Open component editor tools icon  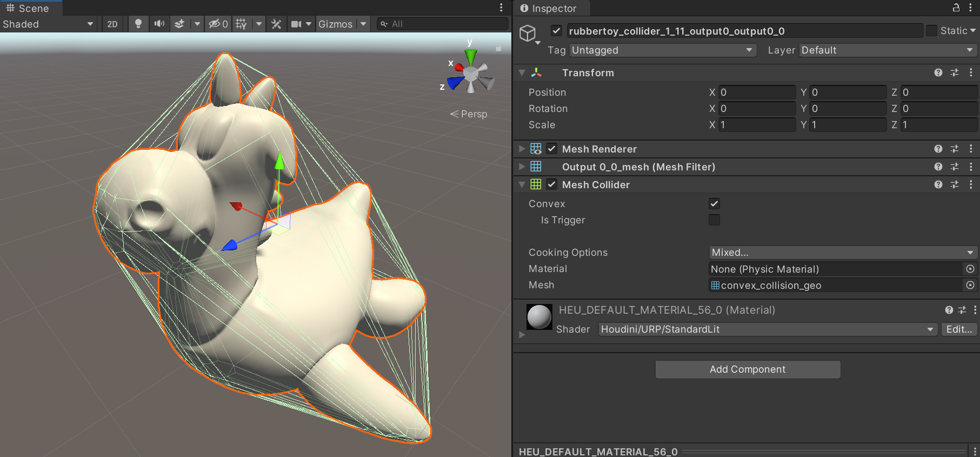click(x=276, y=24)
